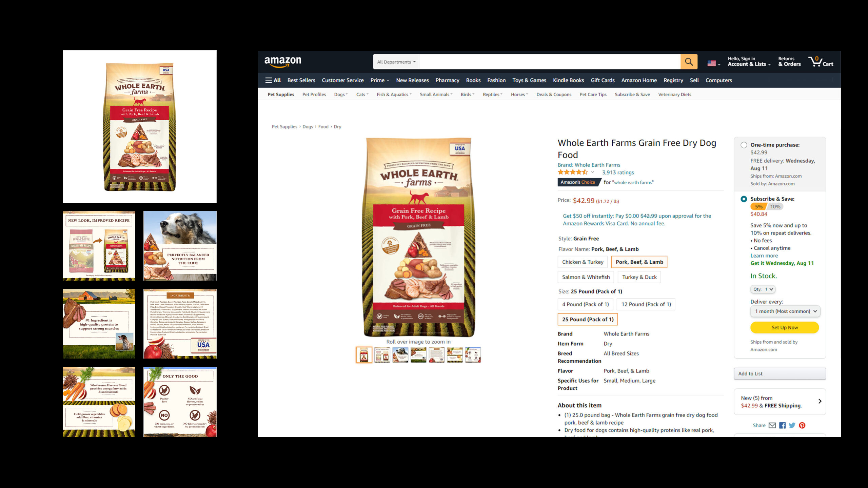Go to Deals & Coupons tab
Screen dimensions: 868x488
click(554, 95)
